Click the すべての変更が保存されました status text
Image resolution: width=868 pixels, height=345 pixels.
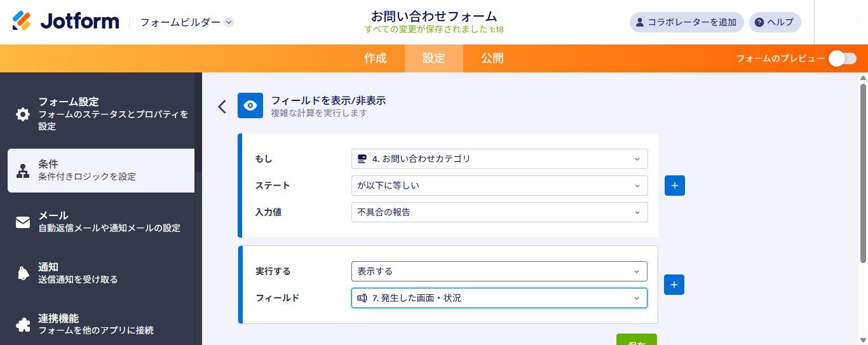pyautogui.click(x=434, y=29)
